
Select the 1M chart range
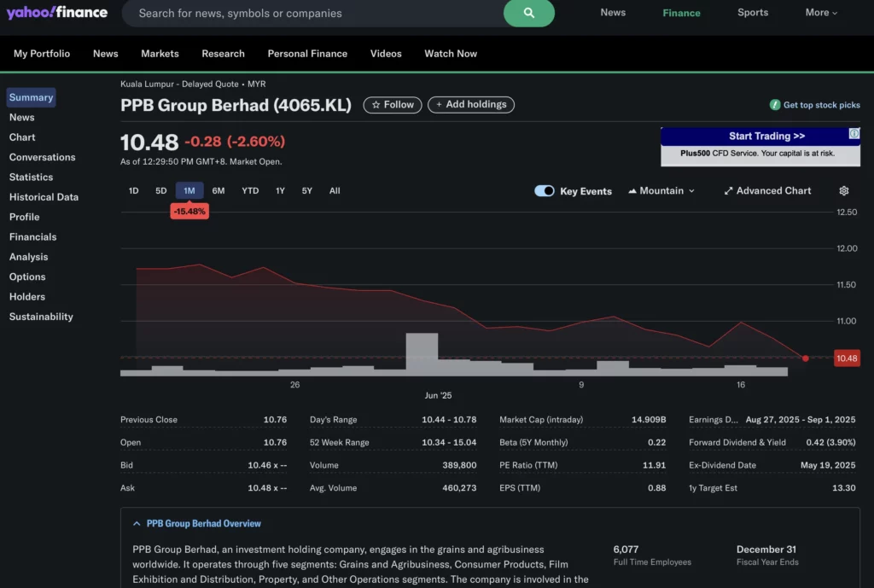[x=189, y=190]
